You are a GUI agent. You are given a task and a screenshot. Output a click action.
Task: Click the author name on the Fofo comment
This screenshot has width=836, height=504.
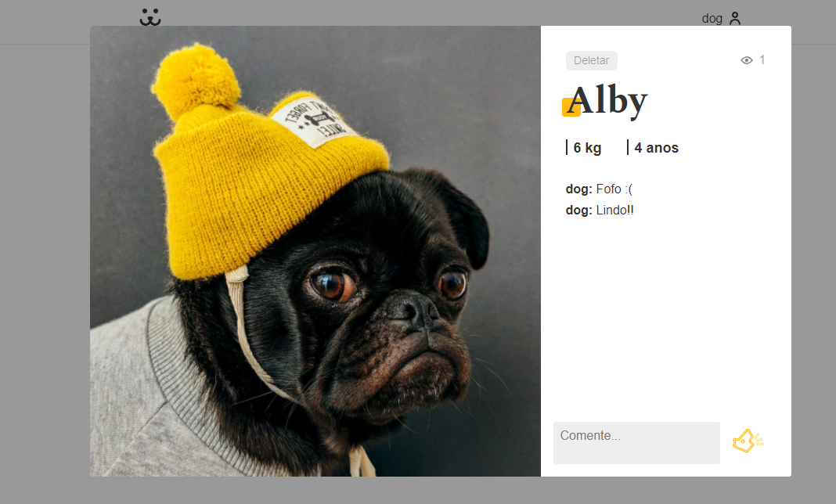pyautogui.click(x=578, y=189)
